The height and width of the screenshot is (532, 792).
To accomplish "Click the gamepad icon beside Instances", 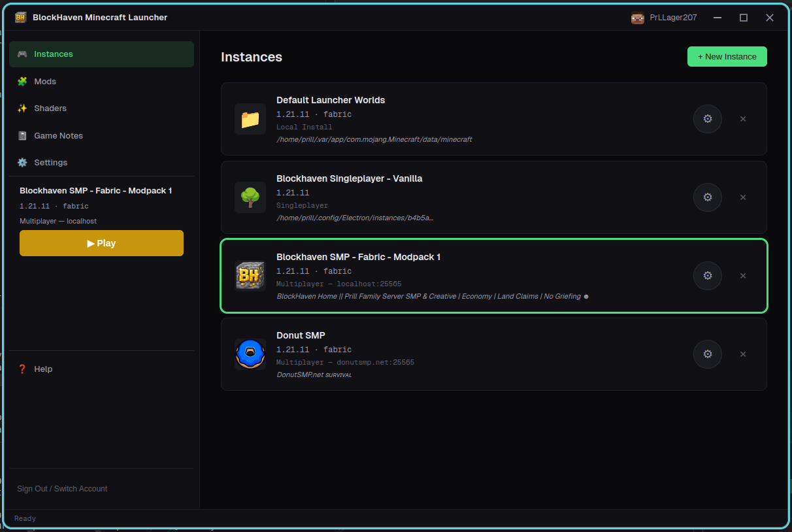I will pos(22,54).
